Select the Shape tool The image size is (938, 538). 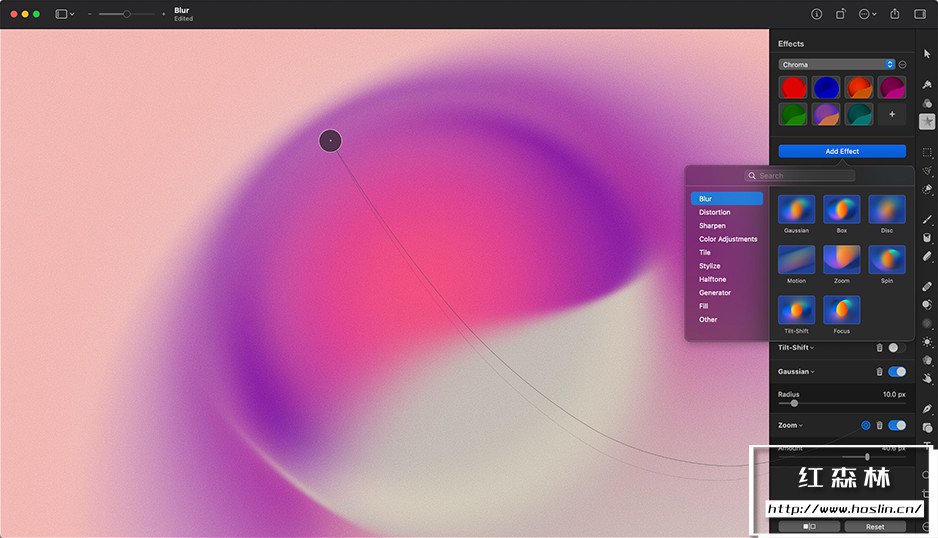(927, 427)
